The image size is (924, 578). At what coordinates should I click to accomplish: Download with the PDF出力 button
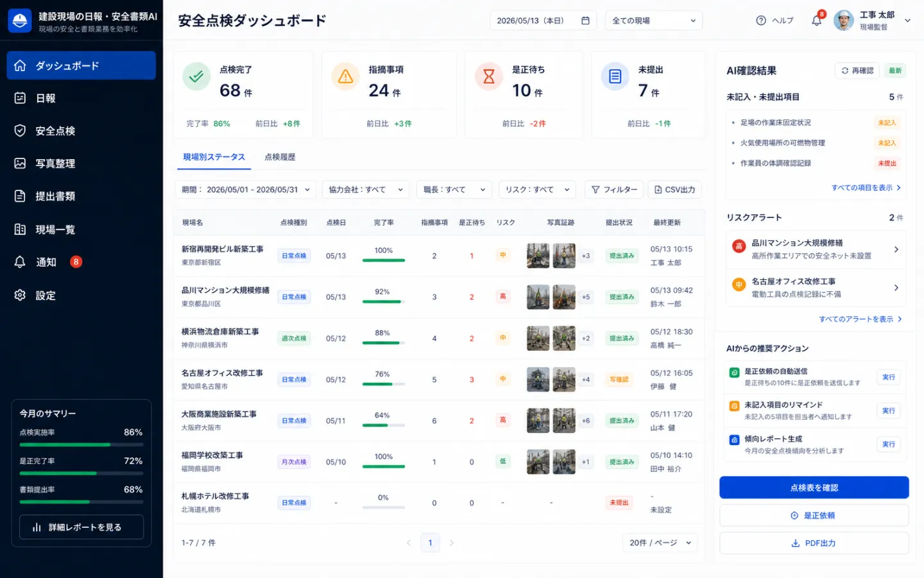[x=814, y=543]
